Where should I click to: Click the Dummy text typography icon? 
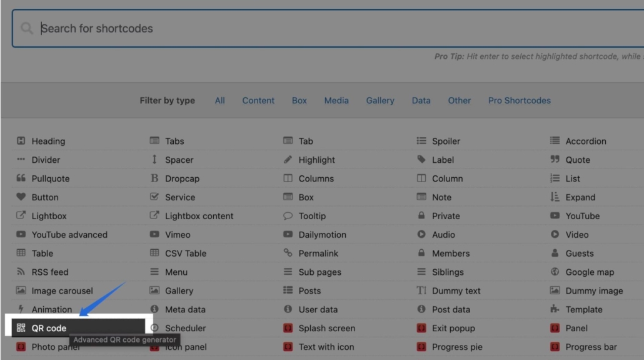tap(421, 290)
